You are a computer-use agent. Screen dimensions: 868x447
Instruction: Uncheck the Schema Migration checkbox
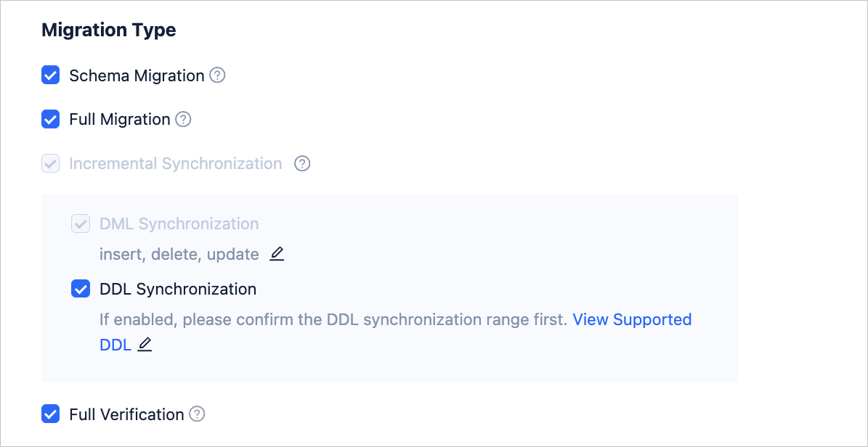pos(50,75)
